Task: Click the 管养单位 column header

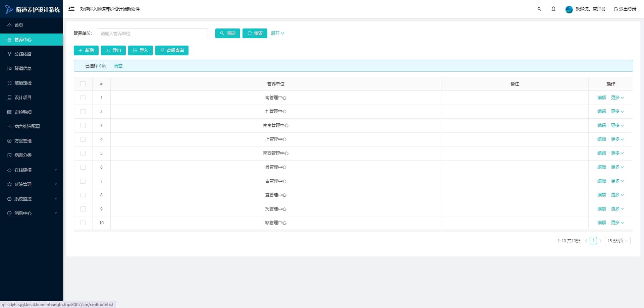Action: click(x=276, y=84)
